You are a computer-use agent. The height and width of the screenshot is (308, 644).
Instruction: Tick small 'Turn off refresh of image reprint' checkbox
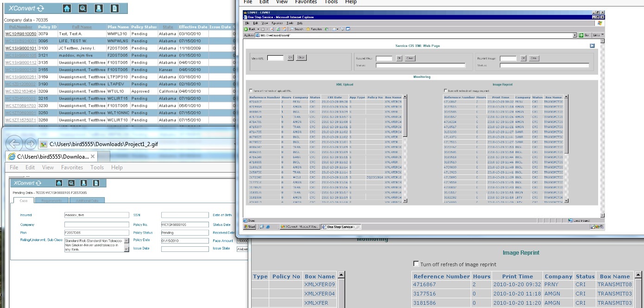445,91
